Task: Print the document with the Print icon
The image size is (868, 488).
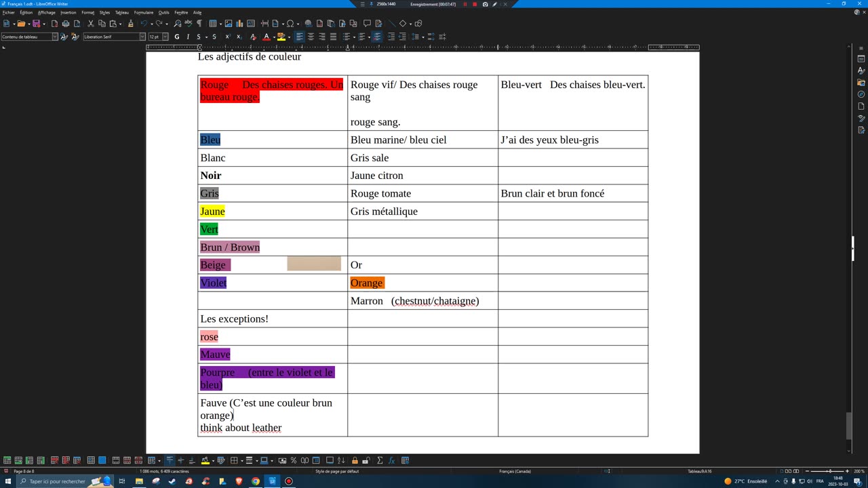Action: [x=65, y=24]
